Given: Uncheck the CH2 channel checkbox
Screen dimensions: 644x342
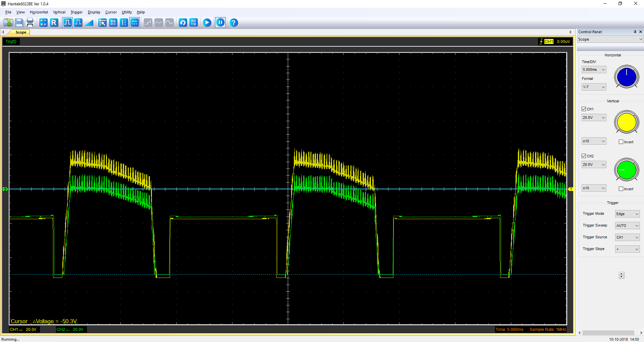Looking at the screenshot, I should (x=584, y=156).
